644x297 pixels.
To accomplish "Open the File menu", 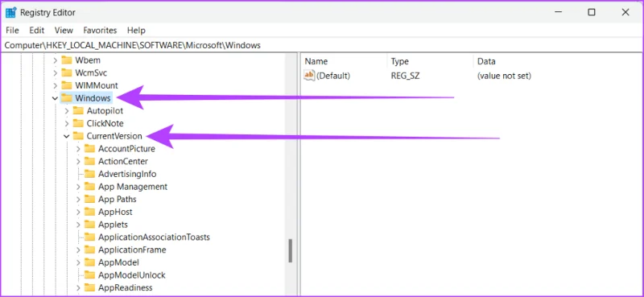I will [12, 31].
